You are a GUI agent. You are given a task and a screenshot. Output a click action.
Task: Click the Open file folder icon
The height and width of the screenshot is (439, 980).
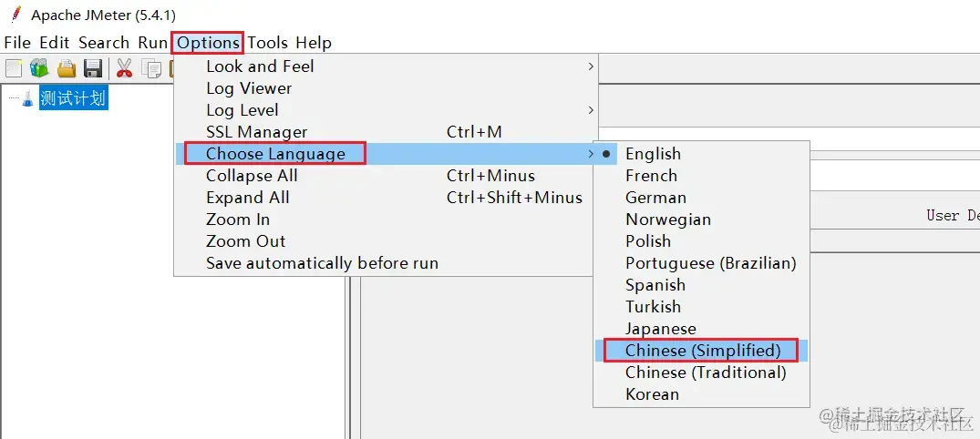67,68
